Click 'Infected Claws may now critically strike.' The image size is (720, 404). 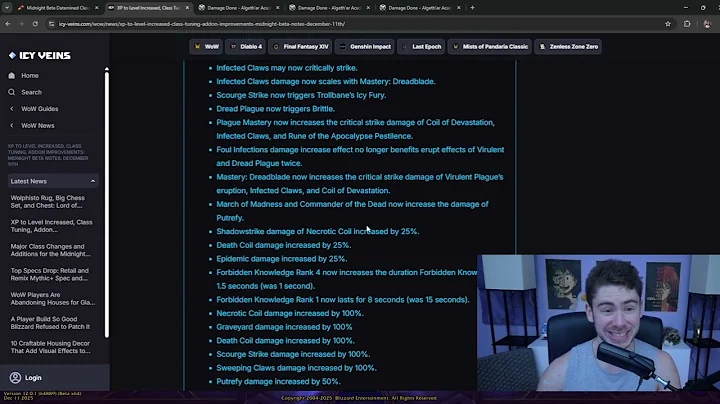pos(287,68)
